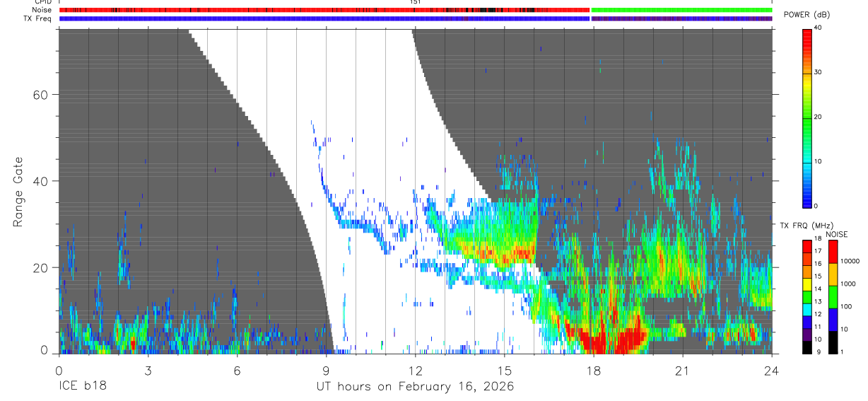Pick the red swatch in the NOISE colorbar
The image size is (868, 401).
833,252
